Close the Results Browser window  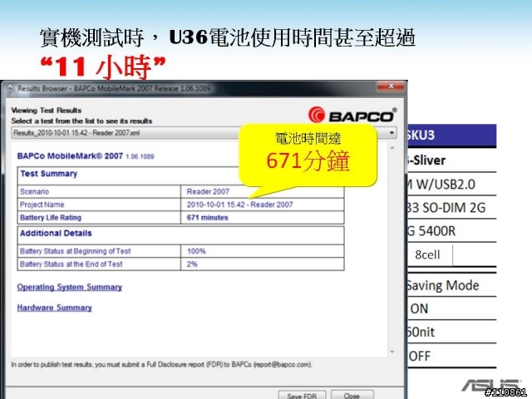391,86
